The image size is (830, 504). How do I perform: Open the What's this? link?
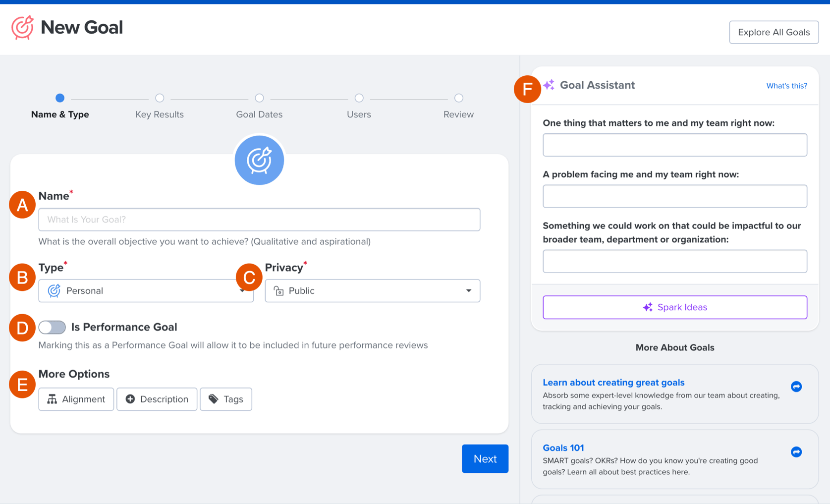coord(786,86)
